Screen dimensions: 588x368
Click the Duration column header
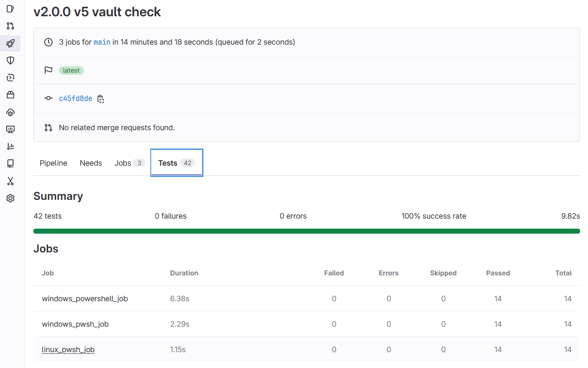tap(184, 273)
